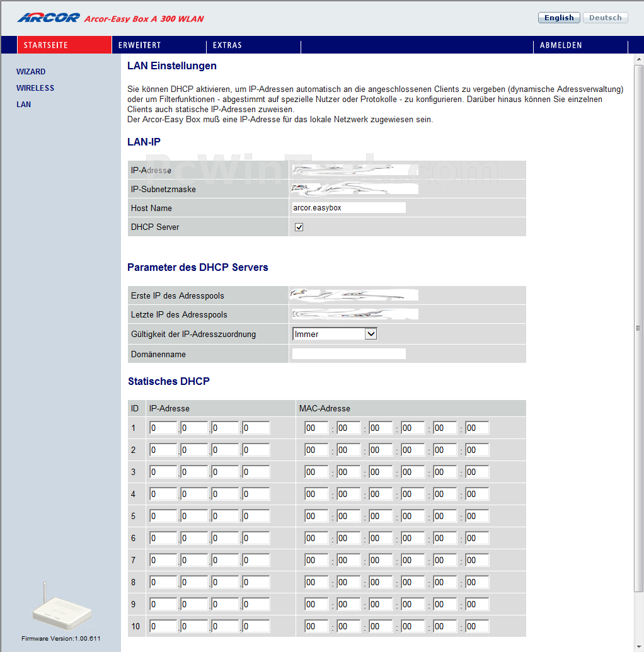Open the Startseite tab
Viewport: 644px width, 652px height.
pos(64,45)
